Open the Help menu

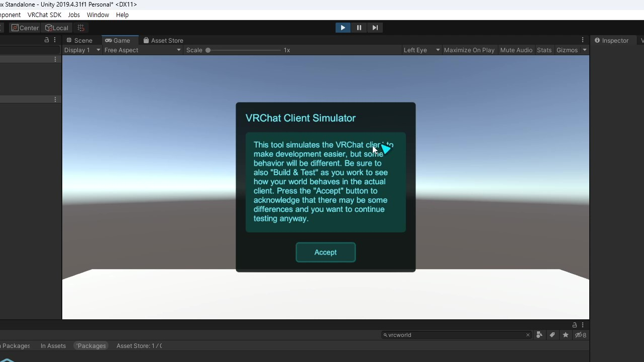click(x=122, y=15)
